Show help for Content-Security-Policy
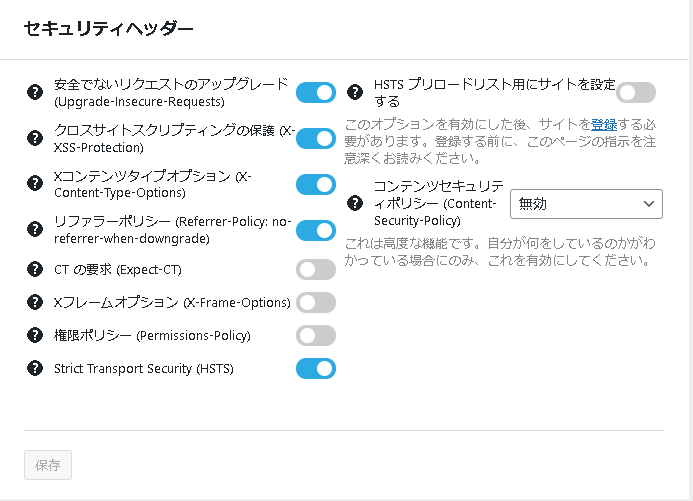The image size is (693, 501). 355,203
